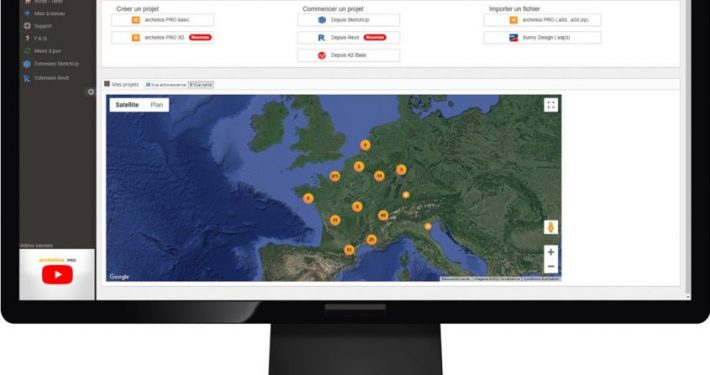Switch map to Satellite view
This screenshot has width=710, height=375.
tap(127, 105)
